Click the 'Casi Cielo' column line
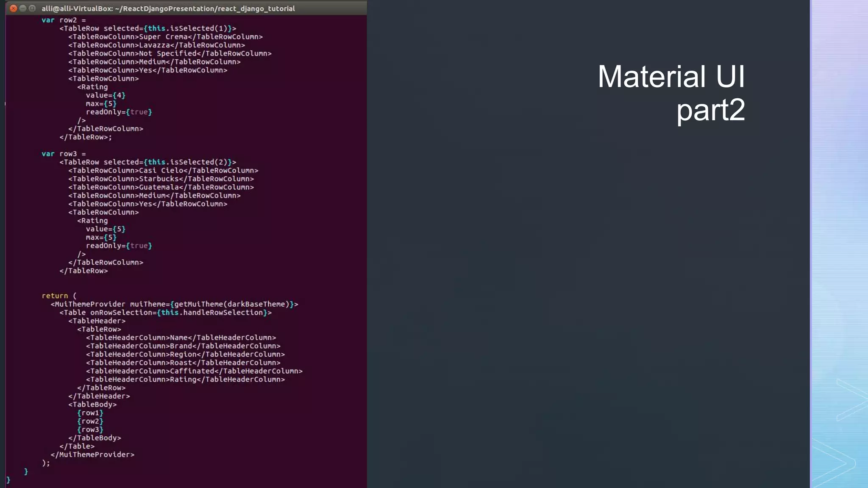This screenshot has height=488, width=868. click(x=163, y=170)
